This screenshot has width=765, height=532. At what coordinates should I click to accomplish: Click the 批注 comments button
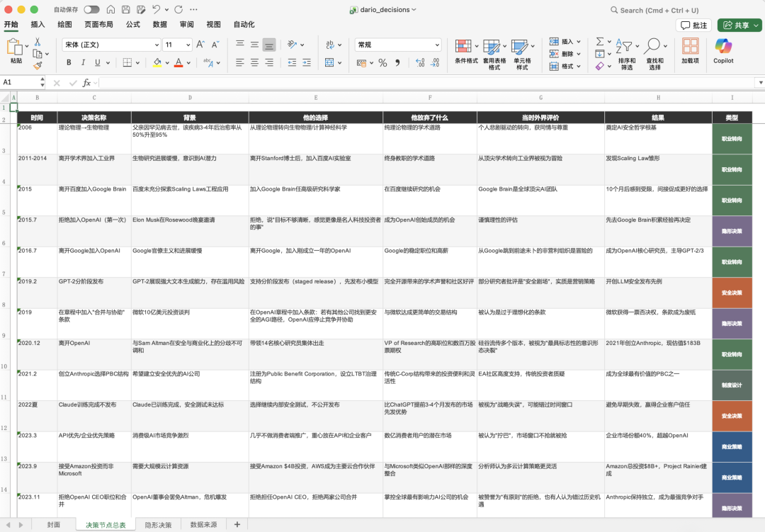coord(693,25)
